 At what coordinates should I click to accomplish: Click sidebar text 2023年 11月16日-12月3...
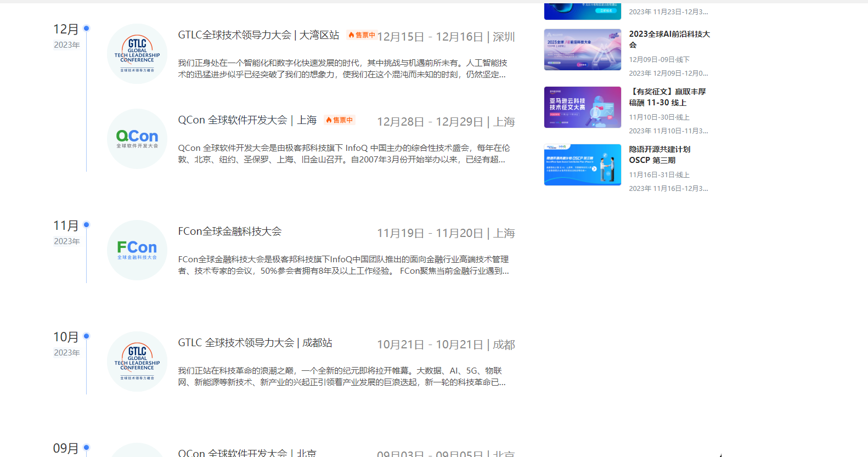coord(668,189)
